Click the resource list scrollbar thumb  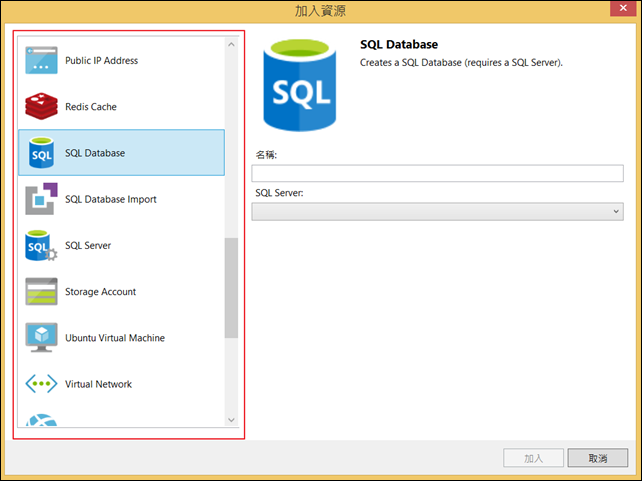(232, 288)
